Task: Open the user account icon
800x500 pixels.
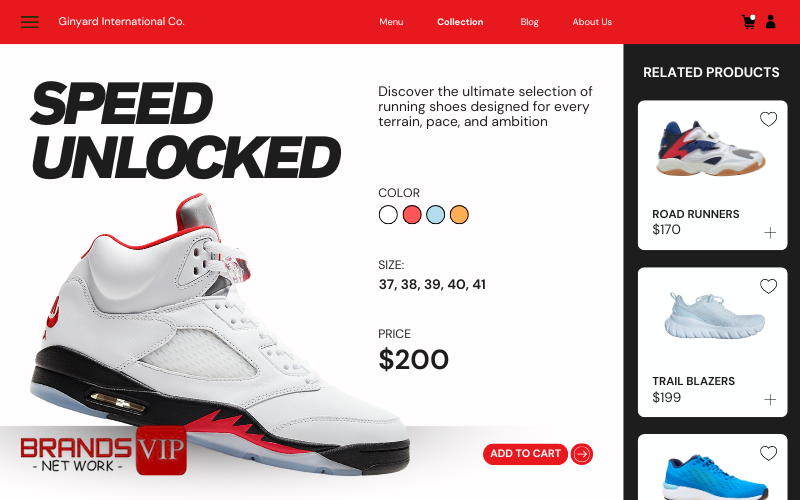Action: [770, 21]
